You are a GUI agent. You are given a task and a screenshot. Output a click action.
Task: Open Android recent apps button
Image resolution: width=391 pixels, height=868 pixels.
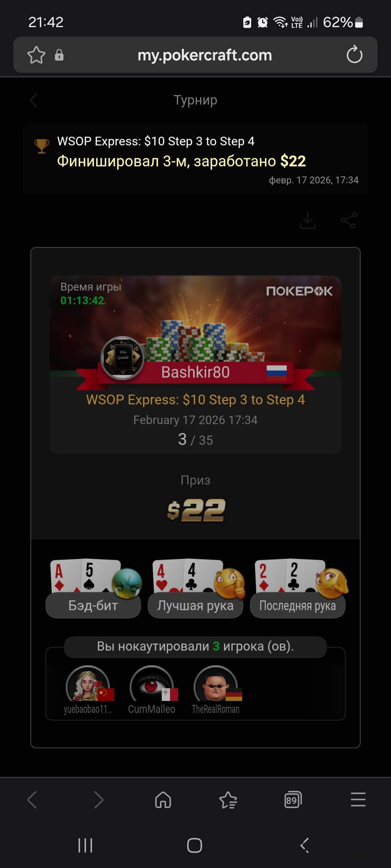(85, 845)
